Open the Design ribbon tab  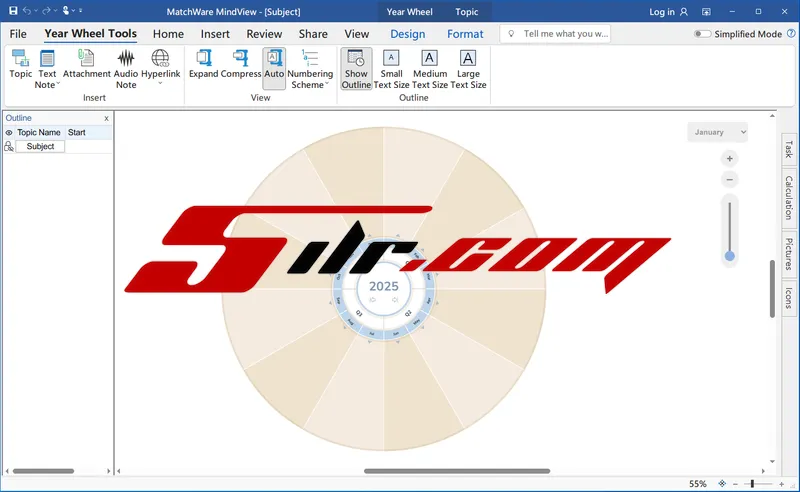coord(407,34)
